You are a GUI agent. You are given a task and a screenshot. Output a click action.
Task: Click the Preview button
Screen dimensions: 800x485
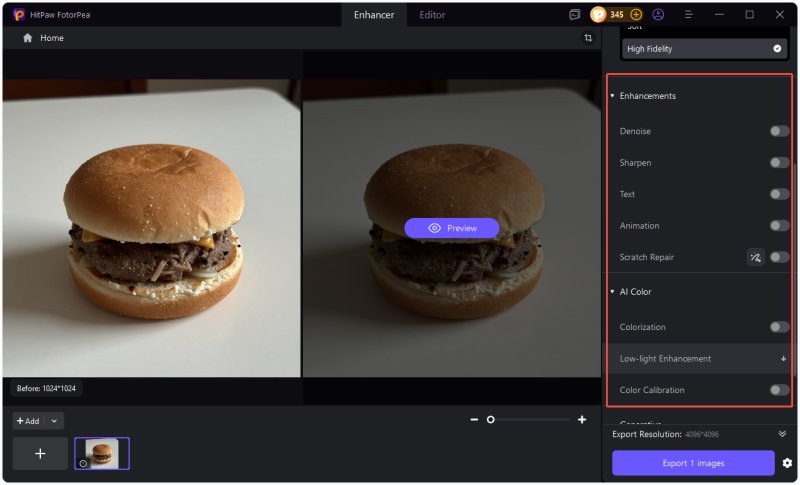point(452,228)
